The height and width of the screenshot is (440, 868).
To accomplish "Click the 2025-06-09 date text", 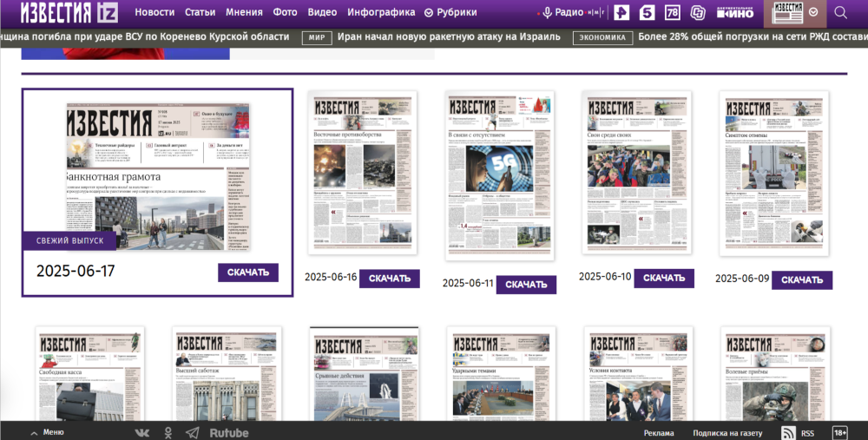I will pyautogui.click(x=742, y=279).
